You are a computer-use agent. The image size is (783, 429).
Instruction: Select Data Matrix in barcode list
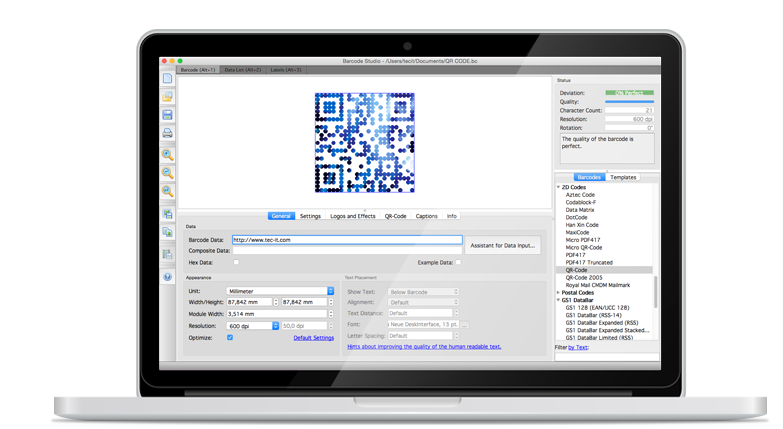[x=580, y=210]
